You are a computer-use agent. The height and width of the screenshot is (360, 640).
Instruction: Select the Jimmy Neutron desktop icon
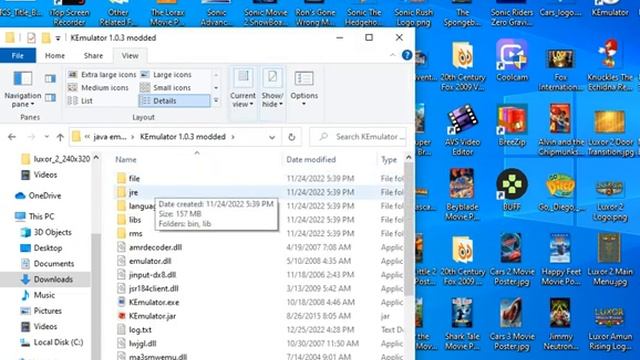pos(560,324)
